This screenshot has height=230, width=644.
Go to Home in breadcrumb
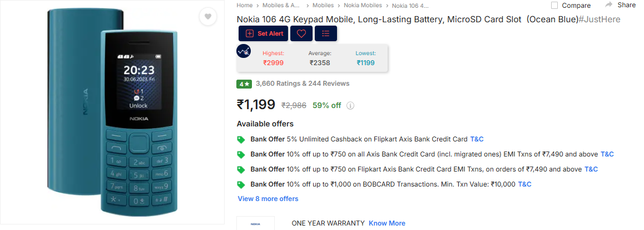244,6
